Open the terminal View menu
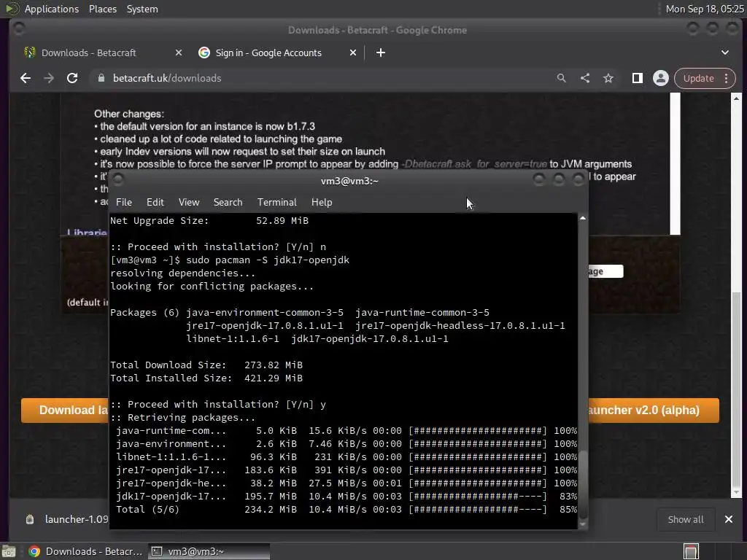Viewport: 747px width, 560px height. [x=189, y=203]
